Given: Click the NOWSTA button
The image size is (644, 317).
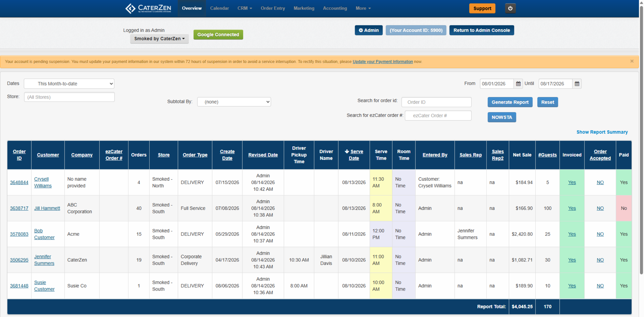Looking at the screenshot, I should (502, 117).
